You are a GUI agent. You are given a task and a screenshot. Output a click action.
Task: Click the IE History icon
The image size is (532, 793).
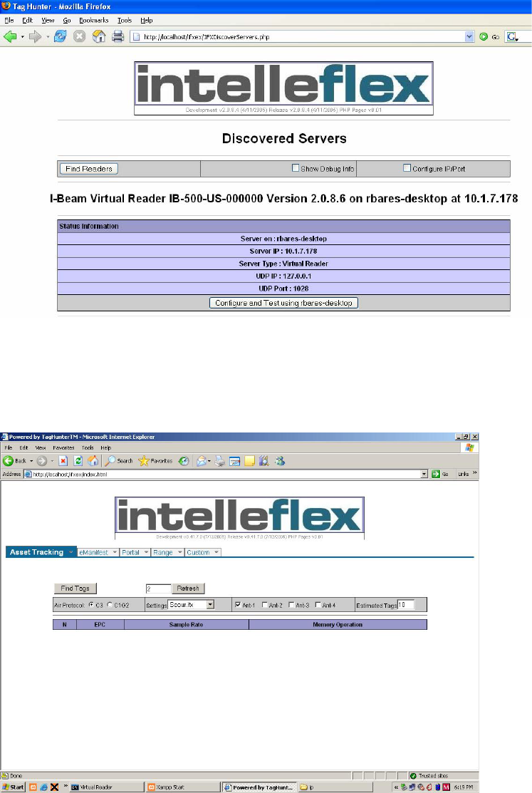tap(184, 461)
